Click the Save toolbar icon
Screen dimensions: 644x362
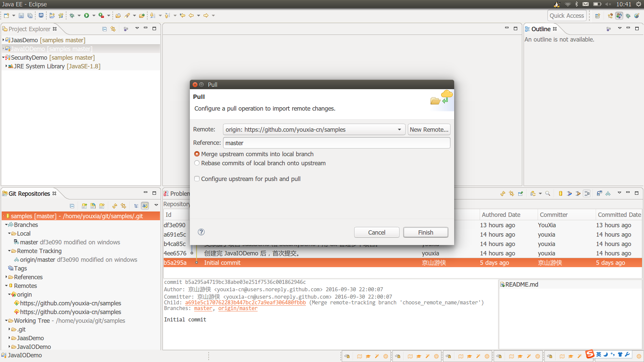[21, 15]
